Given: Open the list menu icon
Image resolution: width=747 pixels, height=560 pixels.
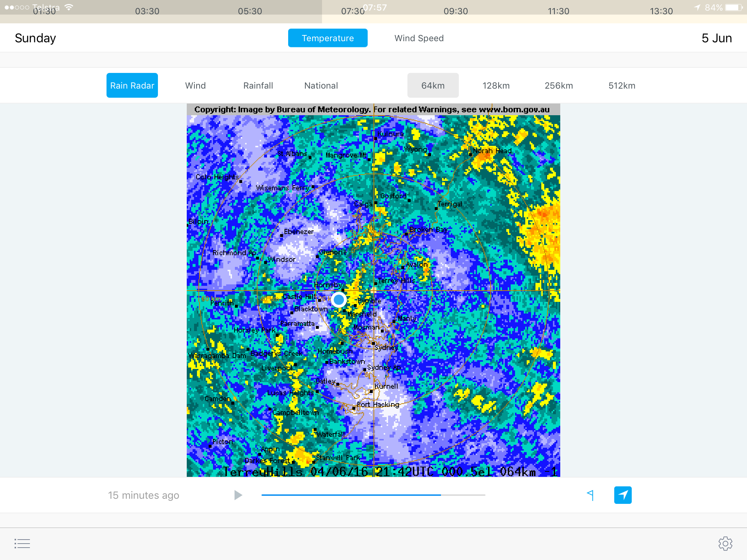Looking at the screenshot, I should tap(22, 544).
